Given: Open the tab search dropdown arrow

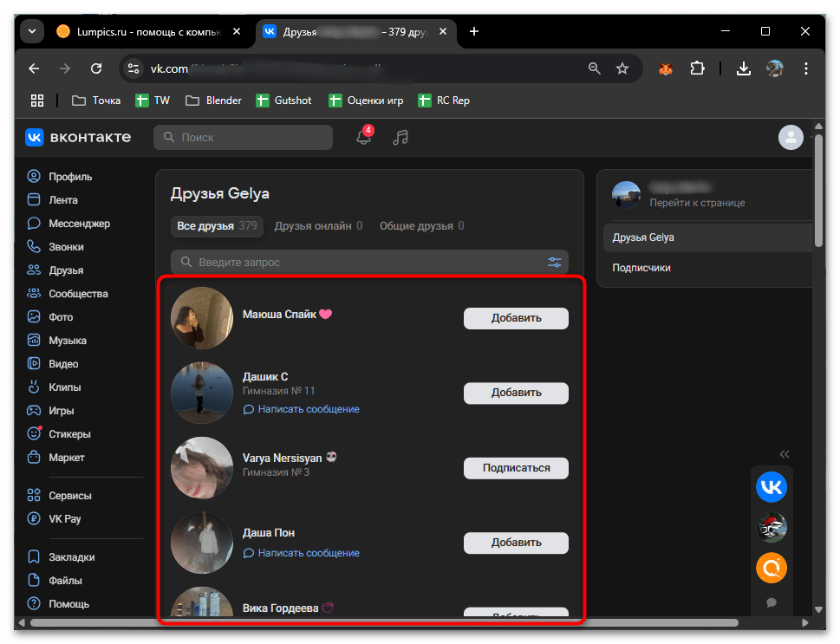Looking at the screenshot, I should pyautogui.click(x=32, y=31).
